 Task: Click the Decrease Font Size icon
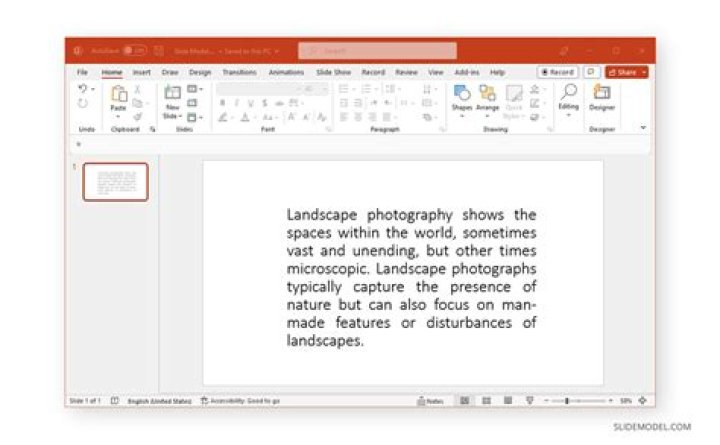[306, 118]
